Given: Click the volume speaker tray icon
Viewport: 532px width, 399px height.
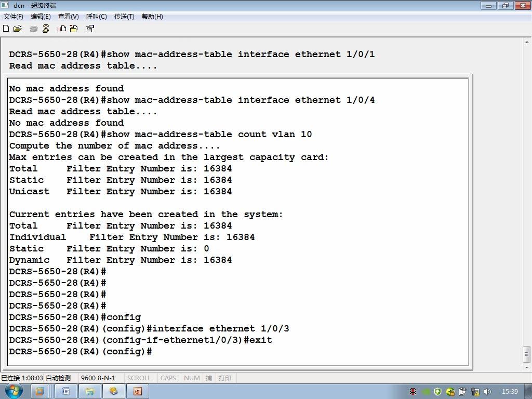Looking at the screenshot, I should pos(487,392).
